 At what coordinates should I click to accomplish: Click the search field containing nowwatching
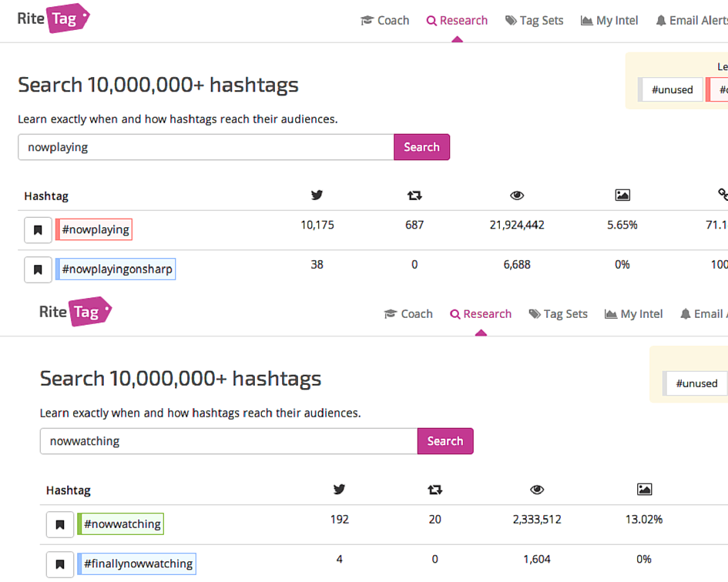(x=229, y=441)
